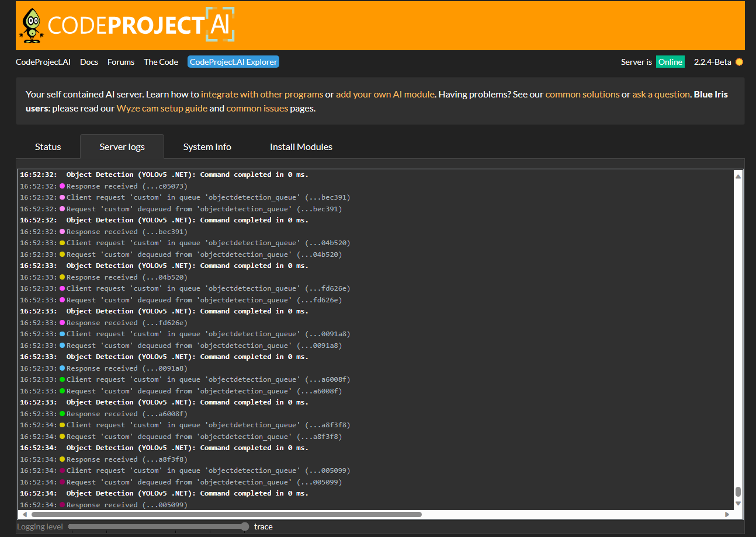Click the CodeProject.AI Explorer button
The width and height of the screenshot is (756, 537).
tap(233, 62)
